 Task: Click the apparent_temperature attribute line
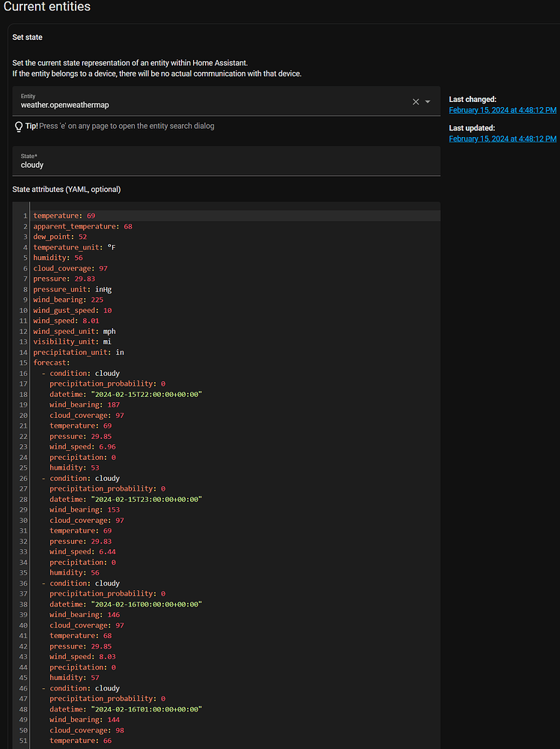pyautogui.click(x=82, y=226)
